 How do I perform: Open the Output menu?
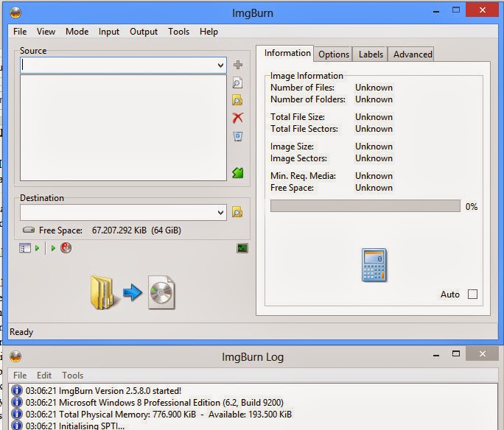tap(144, 32)
